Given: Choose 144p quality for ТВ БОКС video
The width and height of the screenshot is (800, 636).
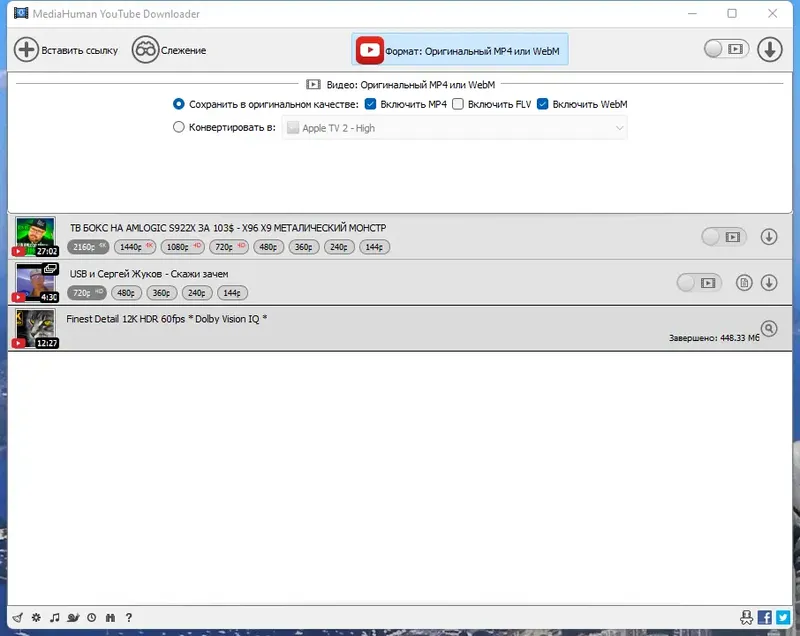Looking at the screenshot, I should [374, 247].
